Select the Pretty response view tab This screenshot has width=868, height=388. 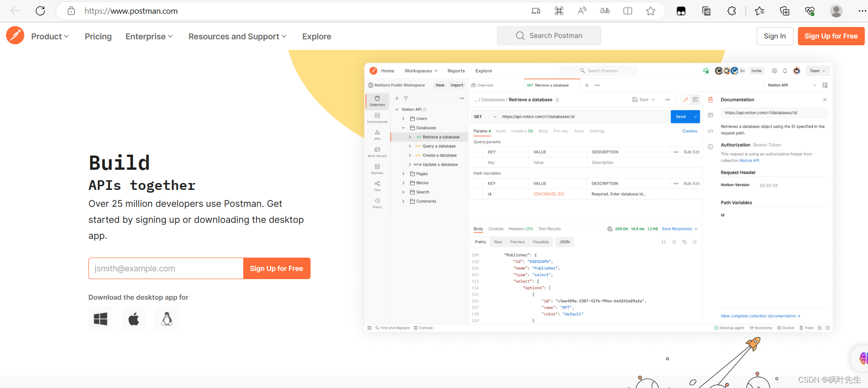[480, 242]
